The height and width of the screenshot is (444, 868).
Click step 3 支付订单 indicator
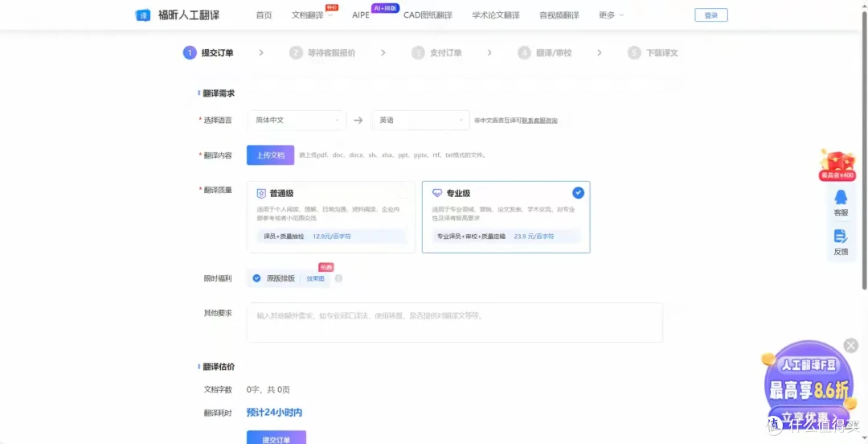436,52
